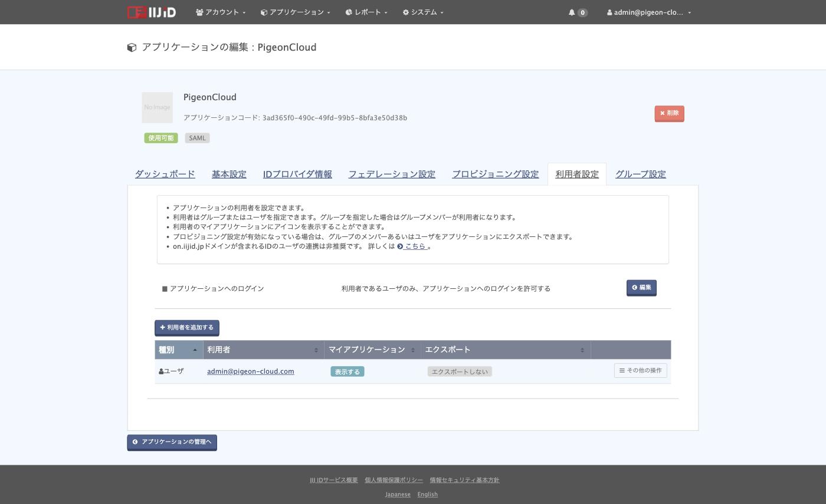Screen dimensions: 826x504
Task: Switch to the ダッシュボード tab
Action: [165, 174]
